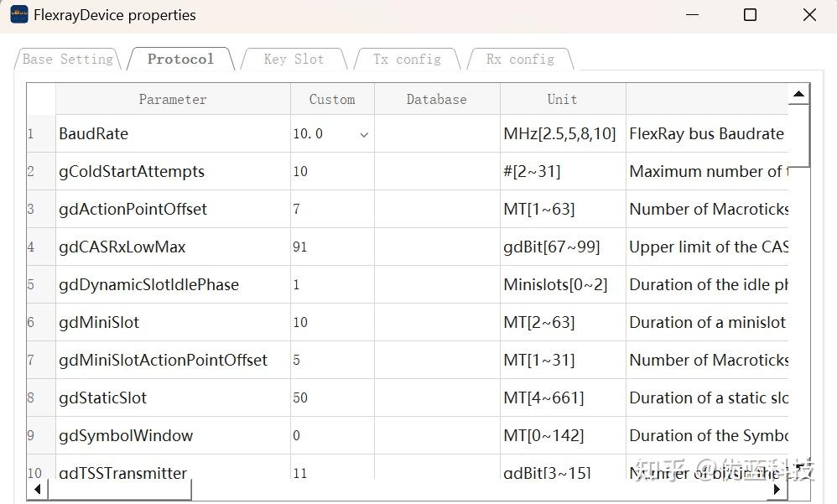The image size is (837, 504).
Task: Click the FlexrayDevice app icon in title bar
Action: click(x=18, y=15)
